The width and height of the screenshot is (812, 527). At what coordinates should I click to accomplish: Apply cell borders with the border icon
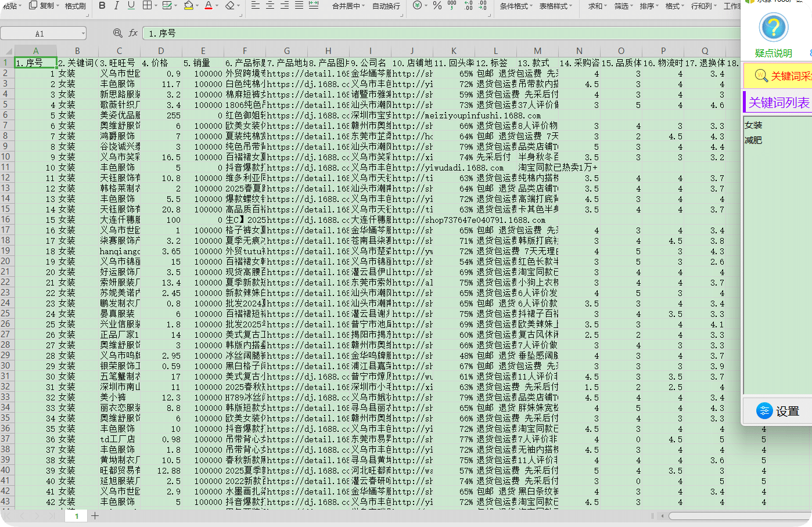[147, 6]
